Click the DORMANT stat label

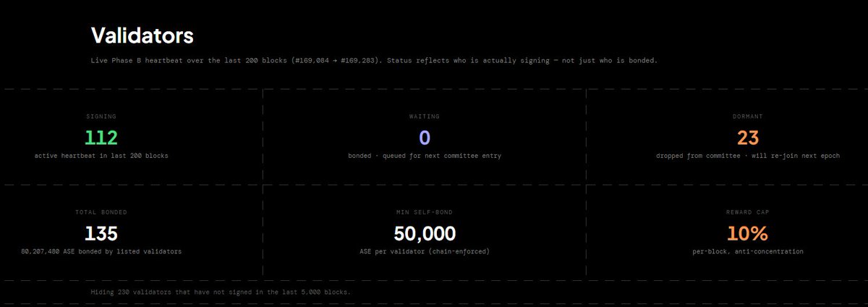747,116
